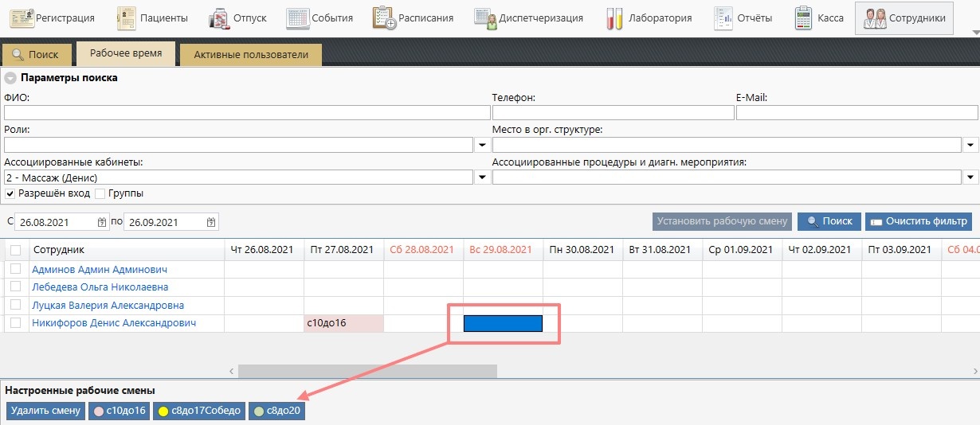Screen dimensions: 980x425
Task: Click the ФИО text input field
Action: (247, 113)
